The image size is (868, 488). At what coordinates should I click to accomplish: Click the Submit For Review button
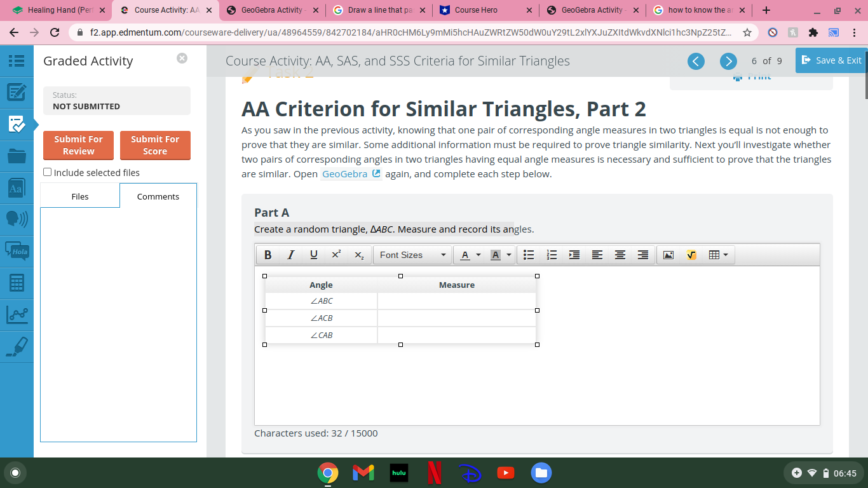[x=78, y=145]
